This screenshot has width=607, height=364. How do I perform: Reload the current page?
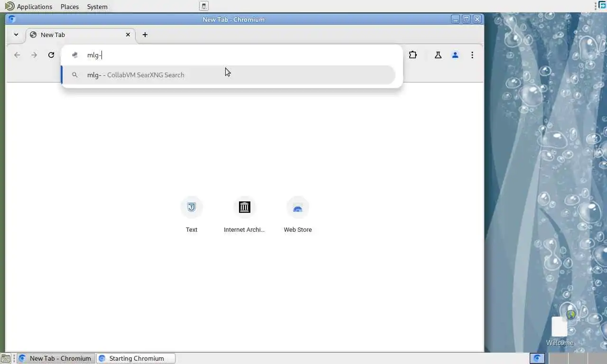click(x=51, y=55)
